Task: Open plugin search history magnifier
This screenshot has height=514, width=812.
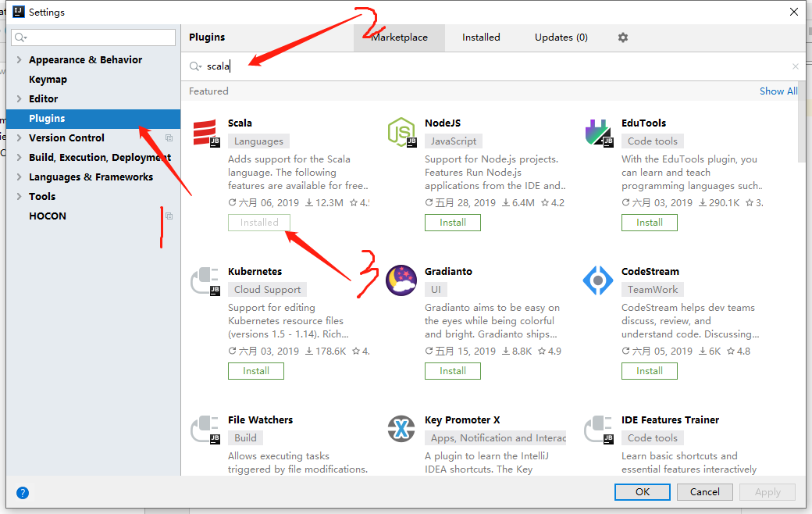Action: (x=195, y=66)
